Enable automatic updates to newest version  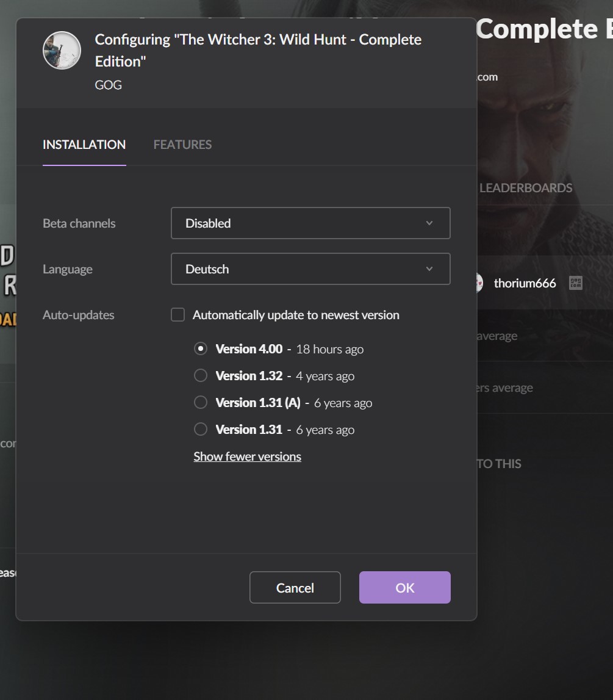(x=177, y=314)
